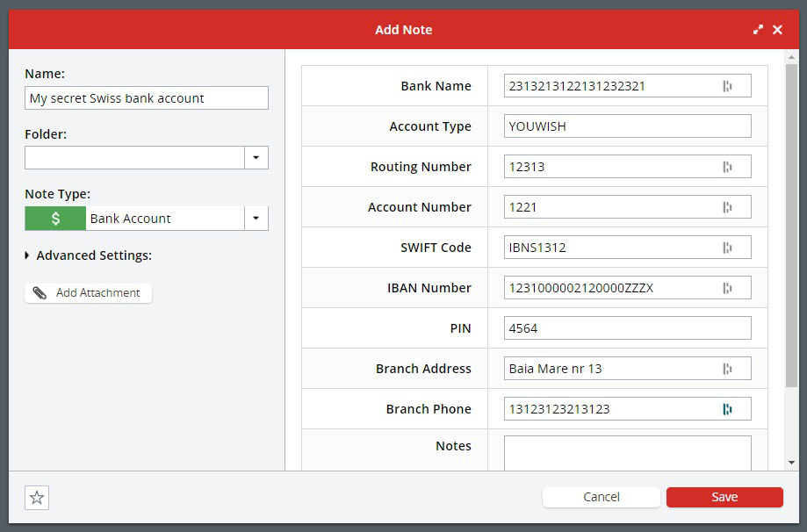Cancel adding the note
807x532 pixels.
pyautogui.click(x=601, y=497)
